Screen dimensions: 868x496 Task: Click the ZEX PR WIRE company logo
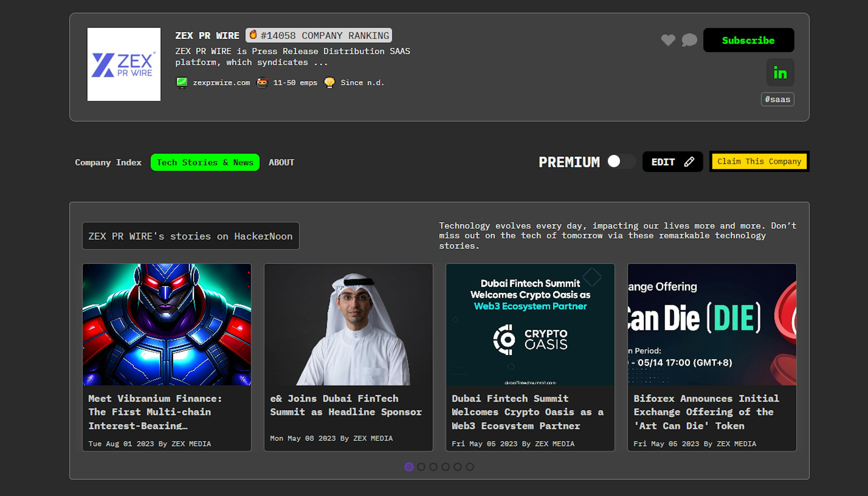tap(124, 64)
